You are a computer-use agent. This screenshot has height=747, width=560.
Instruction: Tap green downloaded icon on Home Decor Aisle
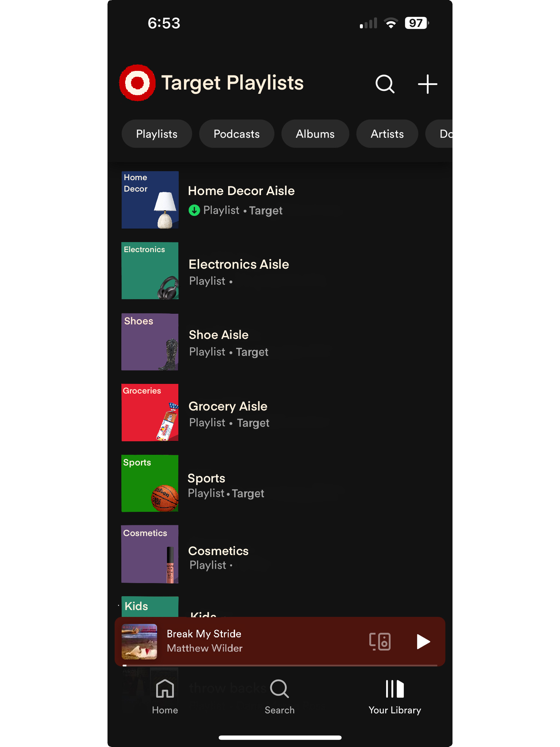click(x=194, y=210)
